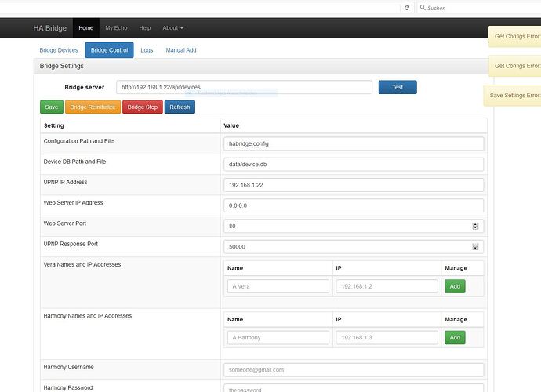Image resolution: width=541 pixels, height=392 pixels.
Task: Click the UPNP Response Port spinner arrows
Action: [475, 246]
